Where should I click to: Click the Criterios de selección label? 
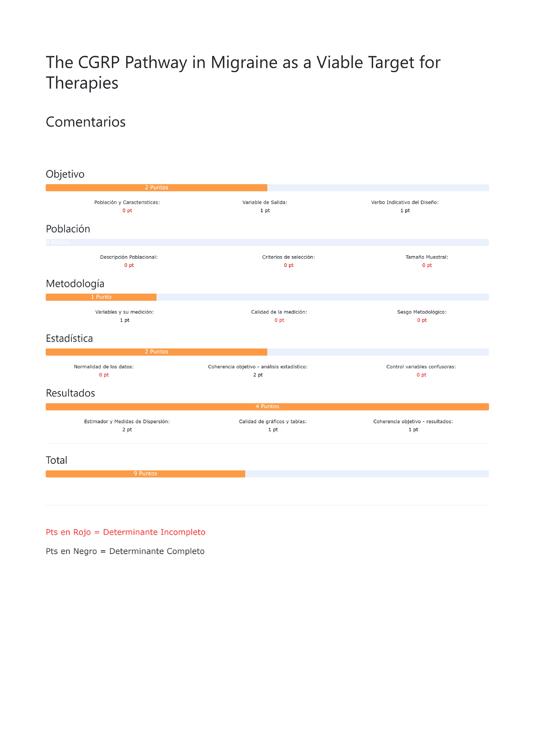[288, 257]
